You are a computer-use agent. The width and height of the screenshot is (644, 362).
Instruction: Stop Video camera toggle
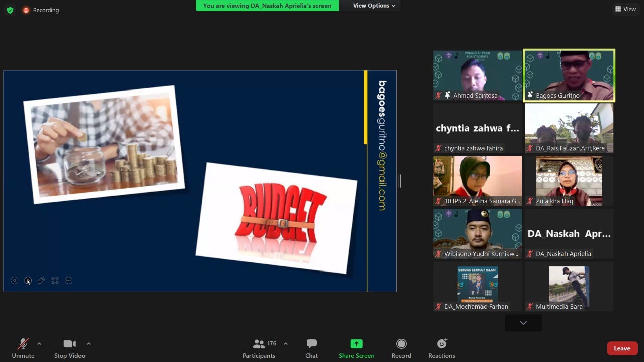69,348
